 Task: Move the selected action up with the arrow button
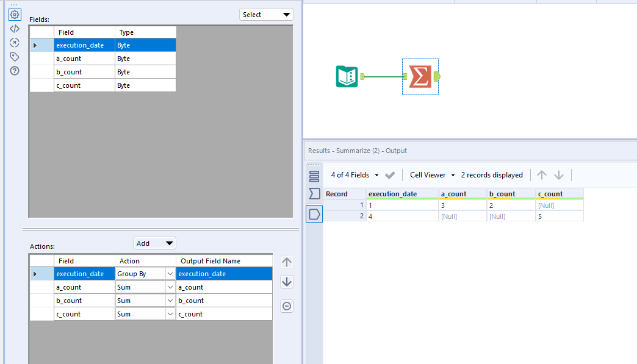pyautogui.click(x=286, y=262)
